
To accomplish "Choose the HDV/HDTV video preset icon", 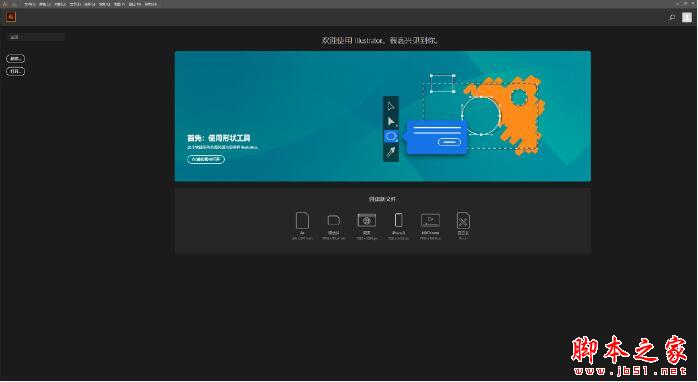I will click(430, 220).
